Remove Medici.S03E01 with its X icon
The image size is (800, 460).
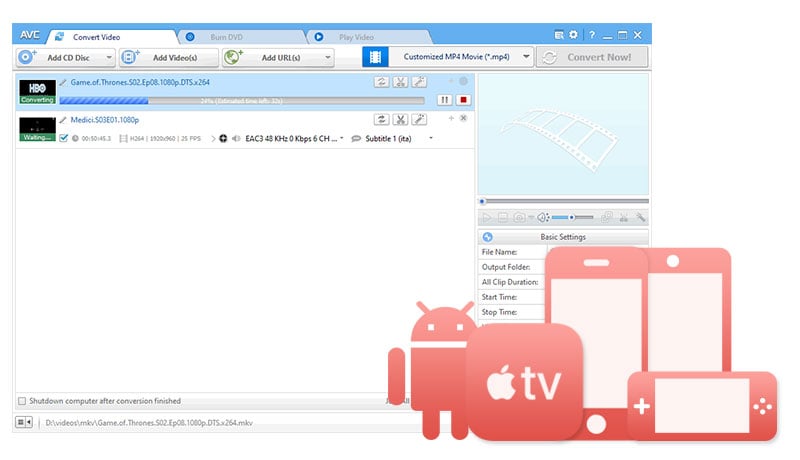[x=463, y=118]
